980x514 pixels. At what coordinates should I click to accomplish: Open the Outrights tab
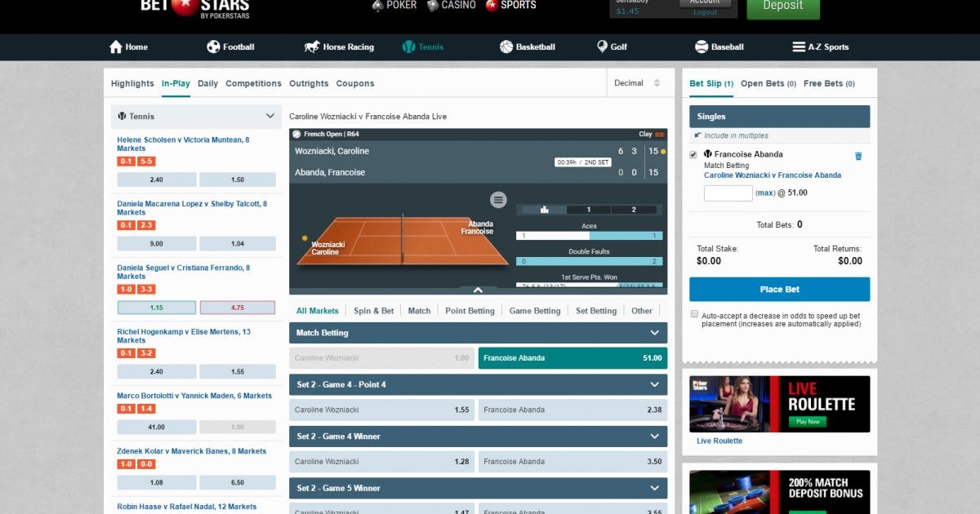coord(309,83)
